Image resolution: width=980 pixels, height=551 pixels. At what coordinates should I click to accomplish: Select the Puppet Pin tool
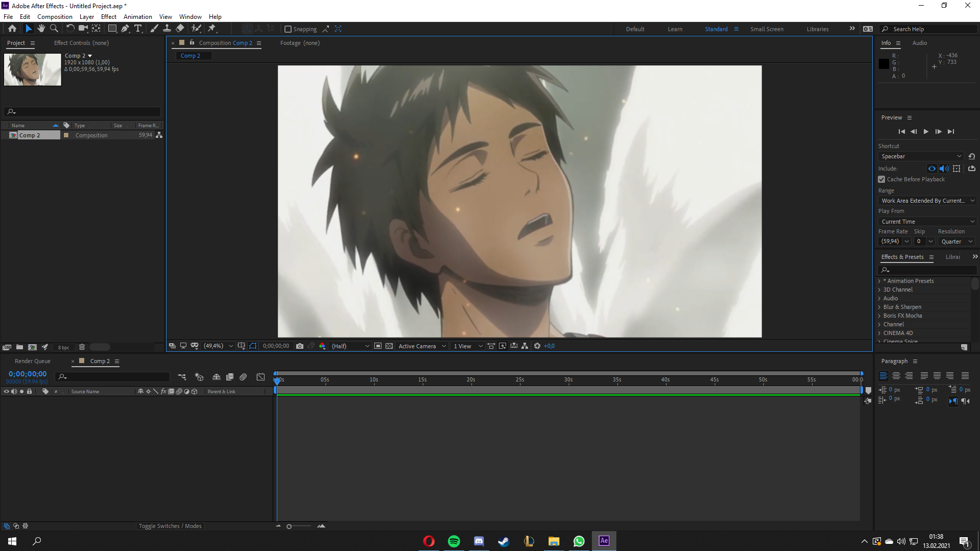point(212,29)
